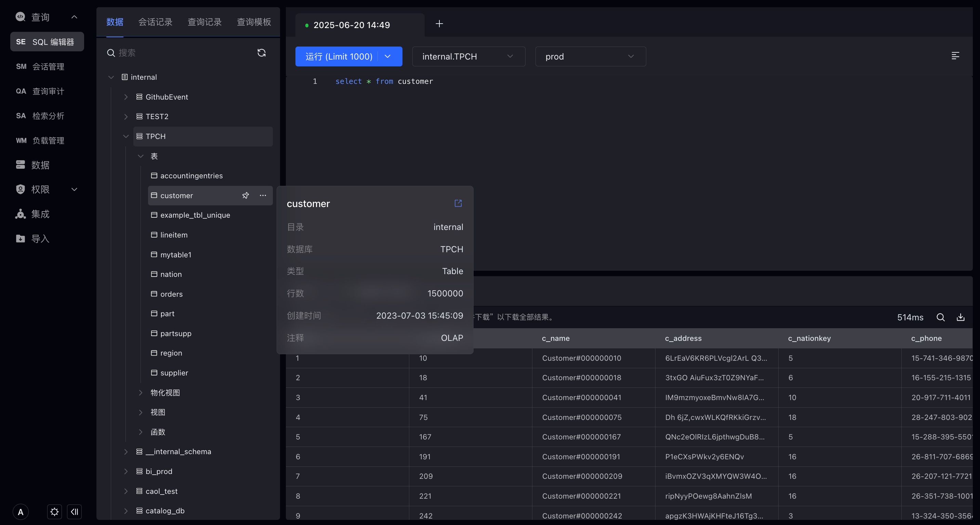Open the internal.TPCH database dropdown
Viewport: 980px width, 525px height.
(469, 56)
